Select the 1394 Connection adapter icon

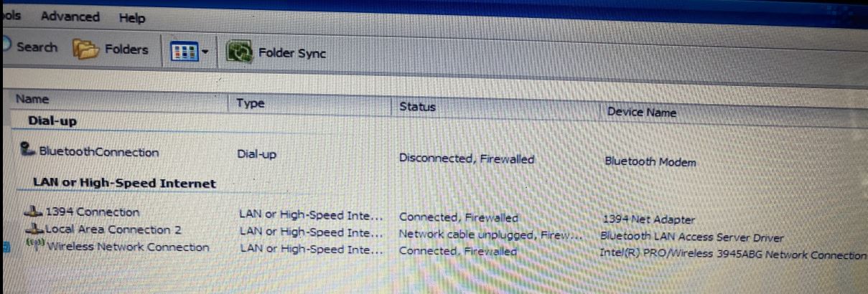(x=34, y=212)
